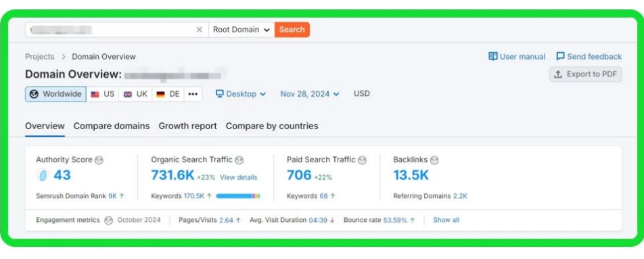The width and height of the screenshot is (644, 259).
Task: Click the organic keywords distribution bar
Action: (x=238, y=196)
